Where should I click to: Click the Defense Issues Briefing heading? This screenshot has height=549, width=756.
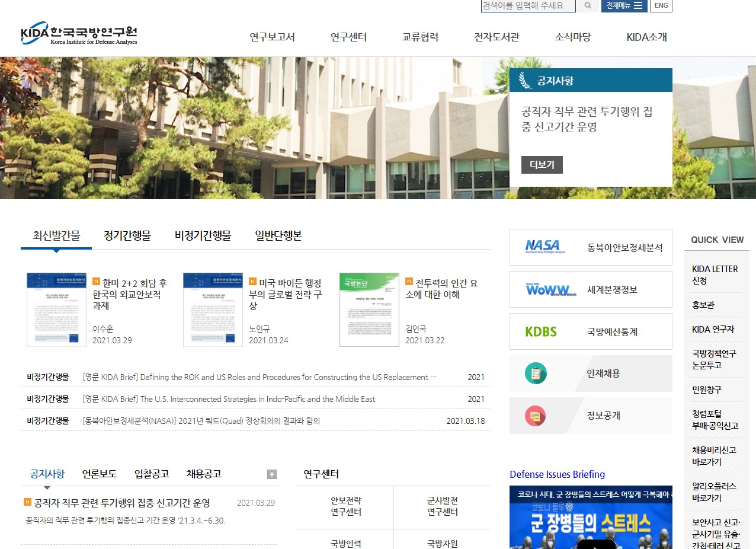558,474
